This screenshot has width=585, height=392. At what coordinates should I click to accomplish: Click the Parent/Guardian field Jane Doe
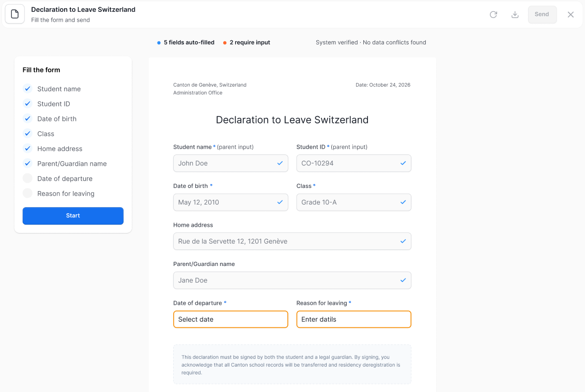click(x=292, y=280)
